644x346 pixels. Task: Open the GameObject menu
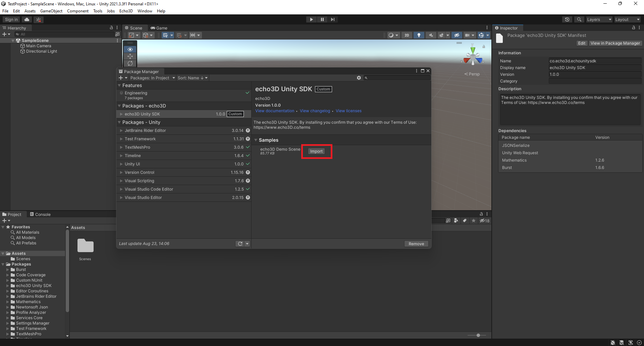point(51,11)
